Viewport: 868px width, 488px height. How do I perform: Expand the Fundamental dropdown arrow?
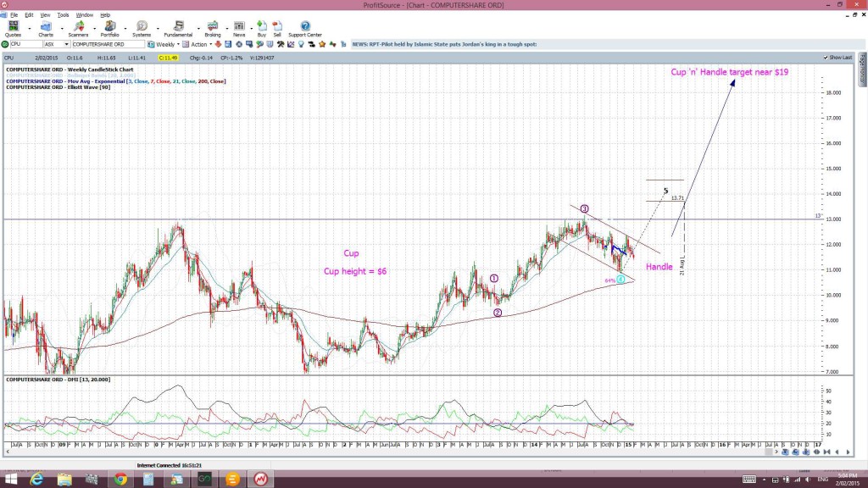point(198,29)
